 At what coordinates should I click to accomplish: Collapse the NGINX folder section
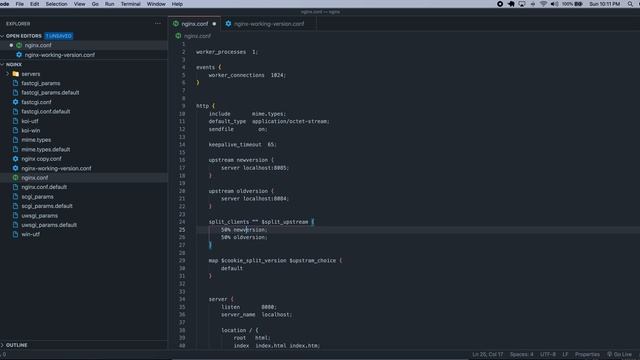(3, 64)
